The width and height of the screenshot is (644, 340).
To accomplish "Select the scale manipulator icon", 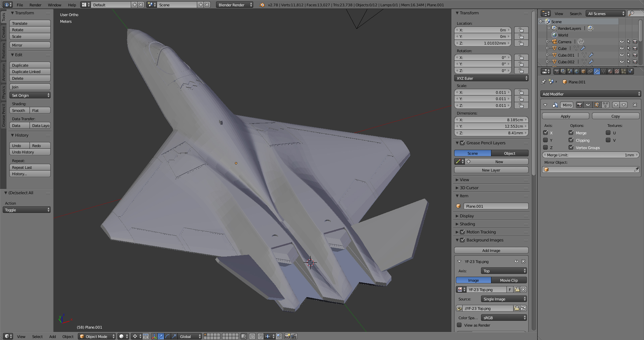I will click(x=174, y=336).
